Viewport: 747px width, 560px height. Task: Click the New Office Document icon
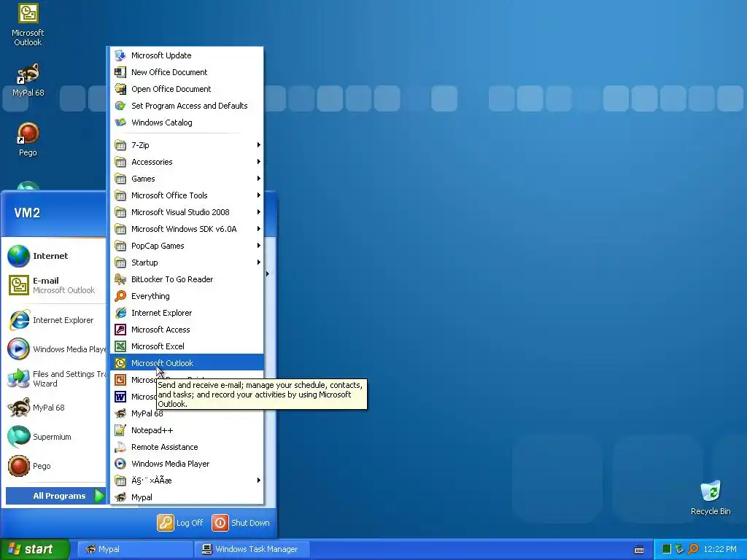coord(120,72)
